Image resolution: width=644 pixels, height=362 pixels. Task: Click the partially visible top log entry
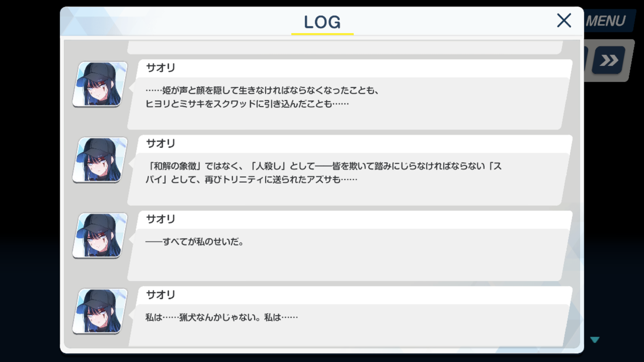click(x=345, y=47)
